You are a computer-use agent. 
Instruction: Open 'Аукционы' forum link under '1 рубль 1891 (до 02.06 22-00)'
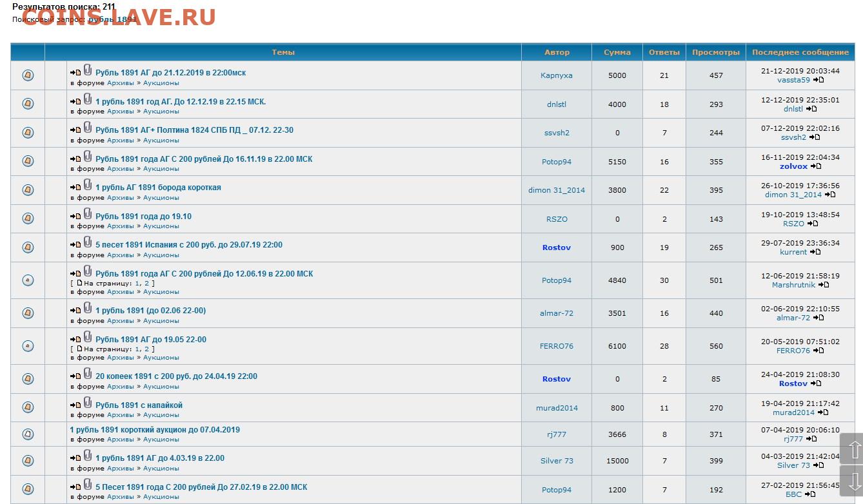[x=161, y=320]
